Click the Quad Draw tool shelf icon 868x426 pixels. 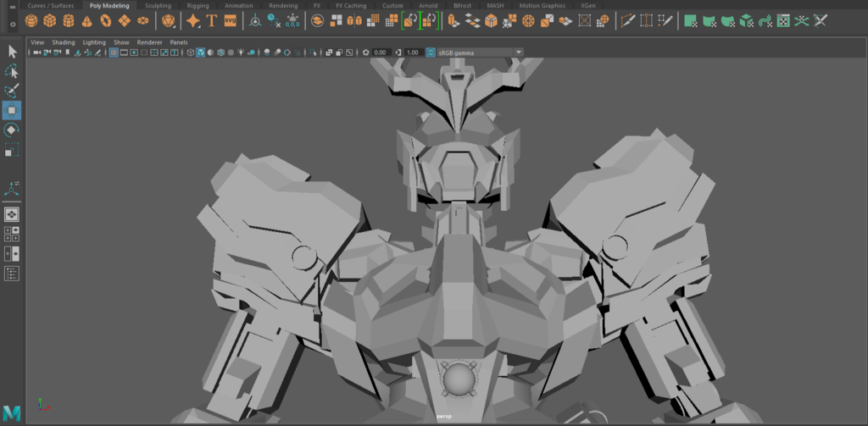(665, 21)
